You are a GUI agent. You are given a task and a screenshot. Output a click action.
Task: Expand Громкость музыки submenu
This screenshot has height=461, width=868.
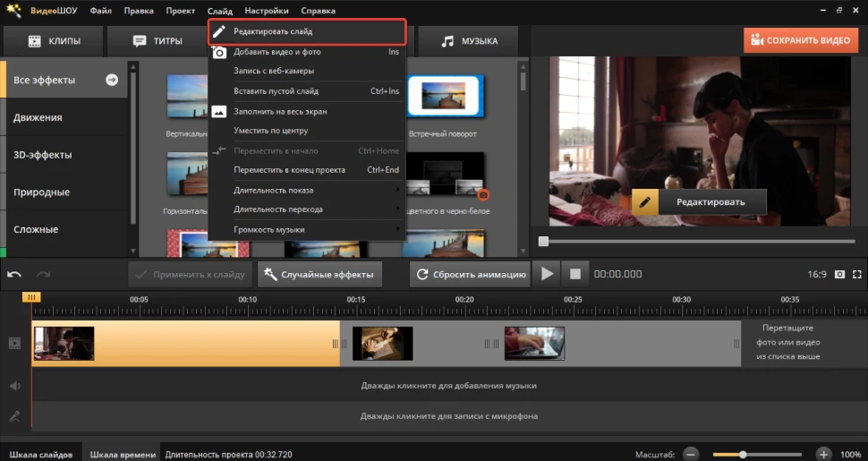tap(307, 229)
